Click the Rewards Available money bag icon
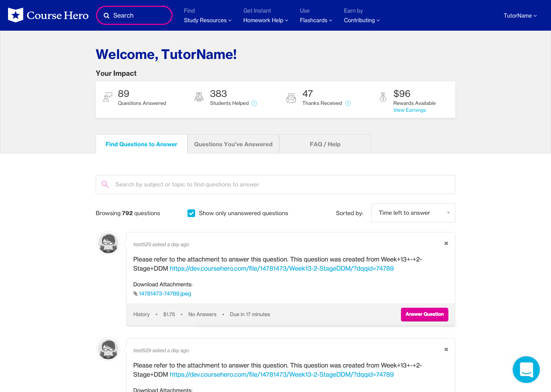 click(x=383, y=97)
